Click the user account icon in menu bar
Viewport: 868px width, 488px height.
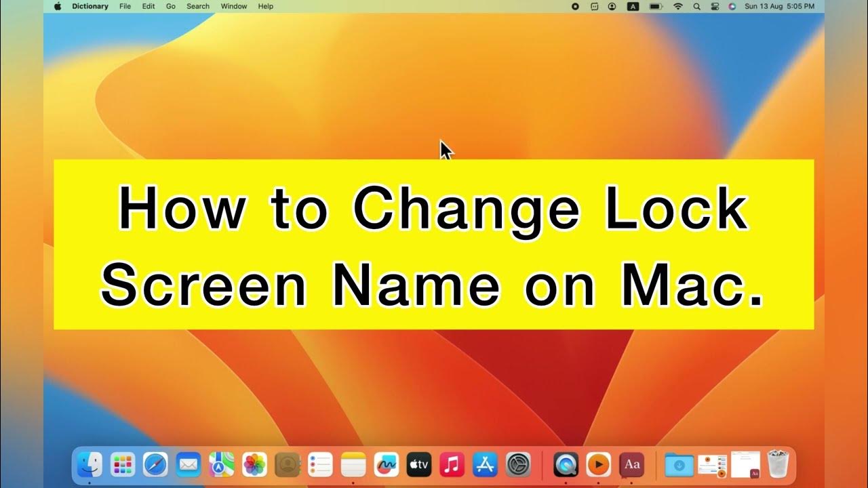tap(612, 6)
